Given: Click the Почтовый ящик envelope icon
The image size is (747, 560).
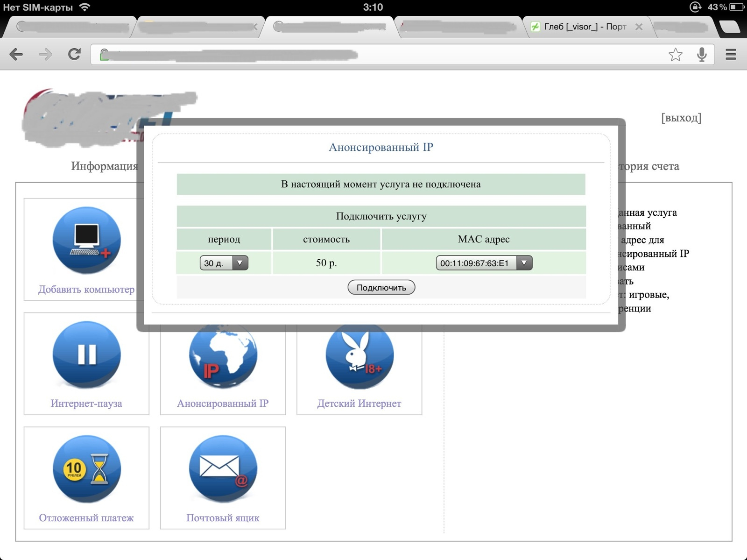Looking at the screenshot, I should coord(223,469).
